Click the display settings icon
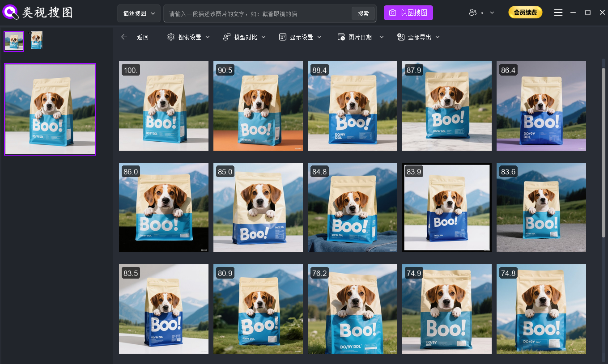Image resolution: width=608 pixels, height=364 pixels. coord(282,37)
